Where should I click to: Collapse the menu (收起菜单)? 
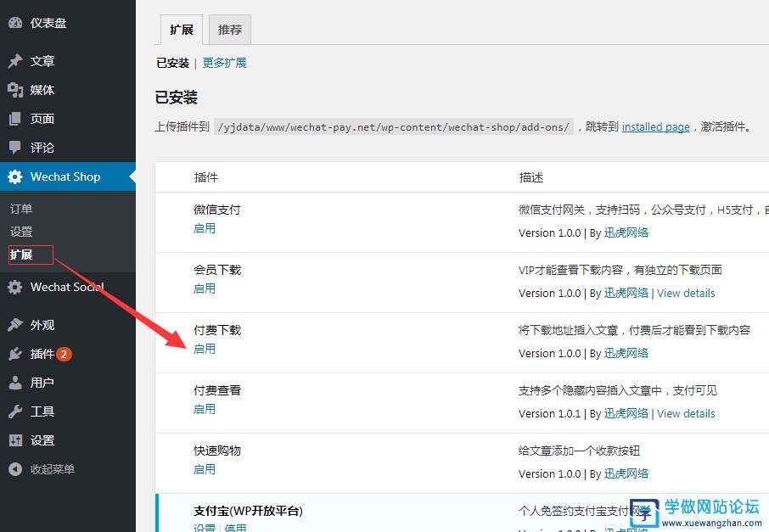pyautogui.click(x=42, y=469)
